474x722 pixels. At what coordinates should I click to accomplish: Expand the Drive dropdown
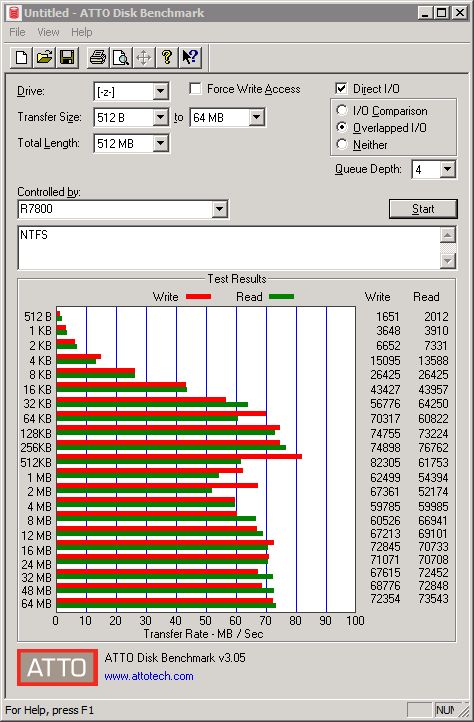[161, 91]
